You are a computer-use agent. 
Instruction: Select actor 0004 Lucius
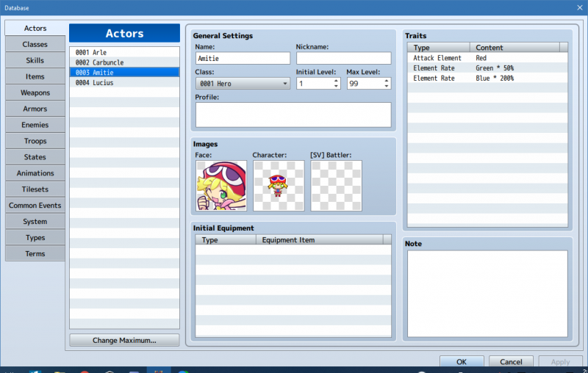tap(124, 82)
